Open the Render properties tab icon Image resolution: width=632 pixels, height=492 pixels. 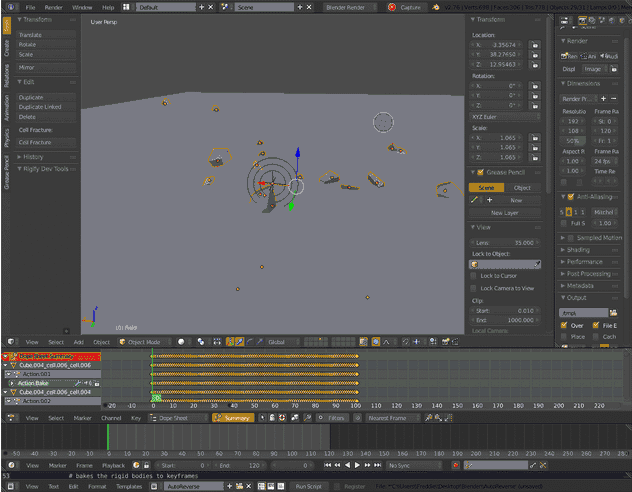pyautogui.click(x=582, y=21)
